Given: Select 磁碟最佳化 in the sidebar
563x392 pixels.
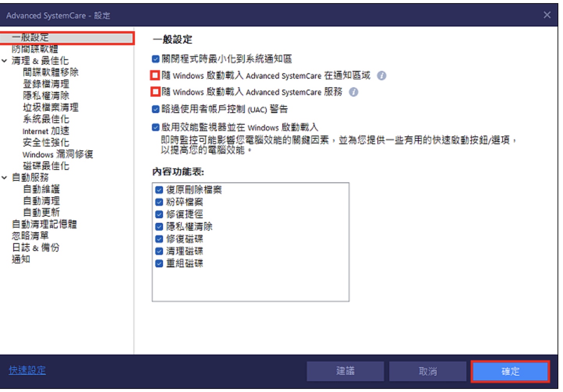Looking at the screenshot, I should [46, 166].
